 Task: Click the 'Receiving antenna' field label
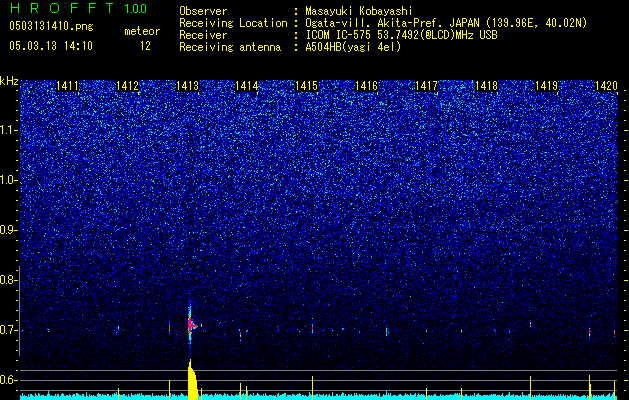(230, 47)
